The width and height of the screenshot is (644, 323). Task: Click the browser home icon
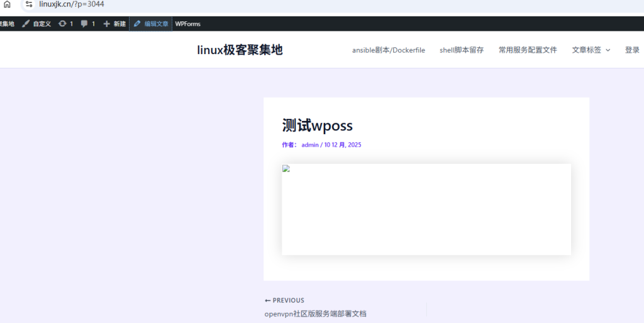coord(7,4)
